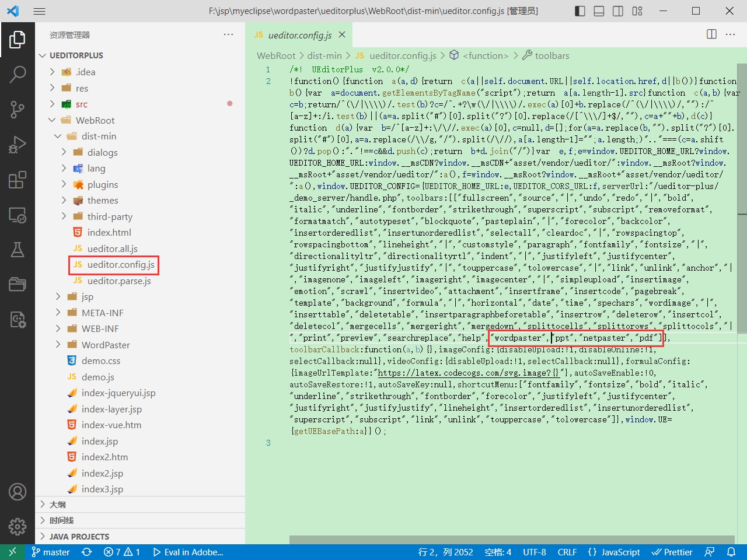Change end of line sequence CRLF
Image resolution: width=747 pixels, height=560 pixels.
567,552
